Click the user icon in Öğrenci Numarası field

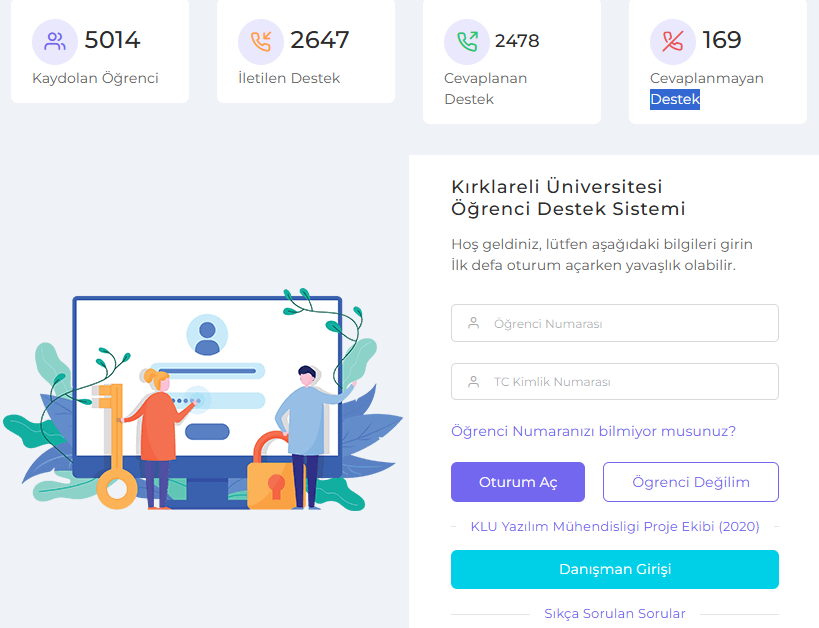(x=474, y=323)
